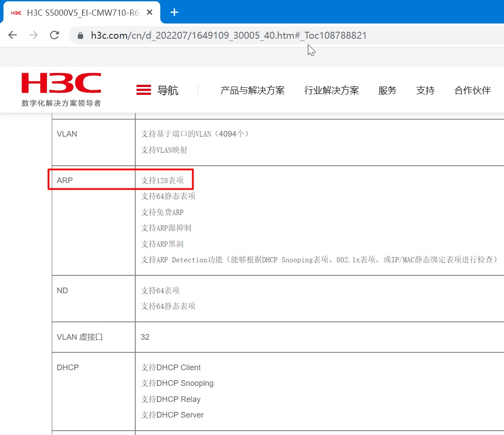Image resolution: width=504 pixels, height=435 pixels.
Task: Open a new tab with plus button
Action: pyautogui.click(x=174, y=12)
